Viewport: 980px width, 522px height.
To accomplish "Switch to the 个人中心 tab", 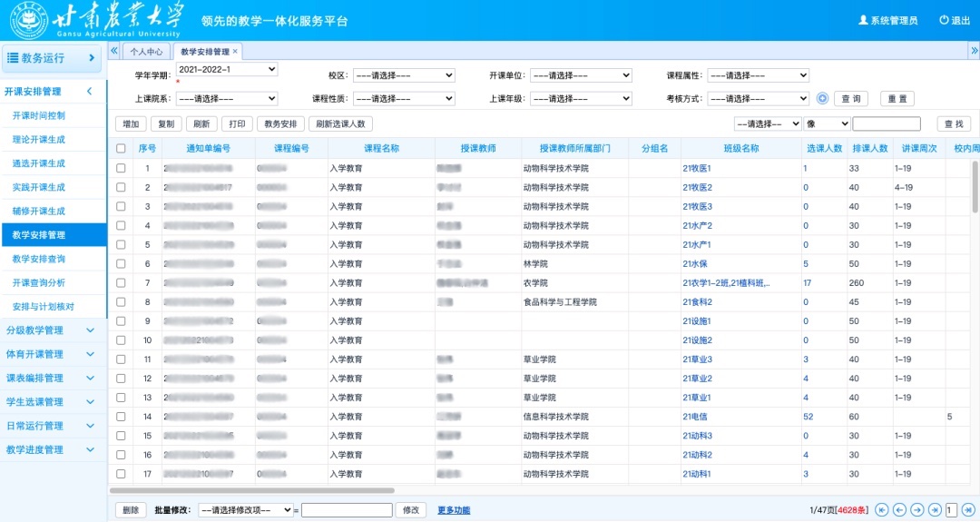I will tap(146, 52).
